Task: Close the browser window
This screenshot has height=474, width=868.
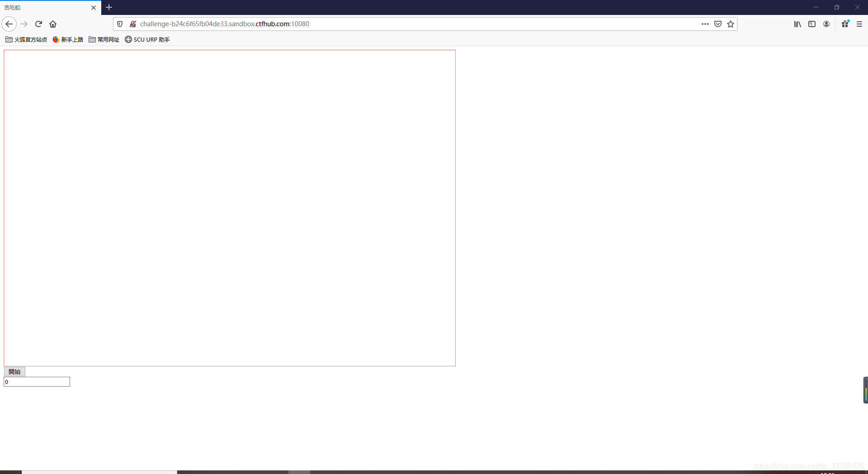Action: pos(858,7)
